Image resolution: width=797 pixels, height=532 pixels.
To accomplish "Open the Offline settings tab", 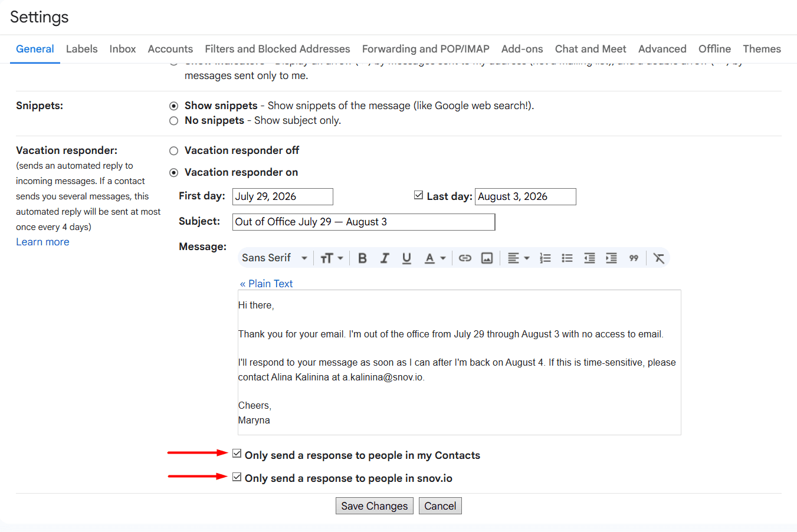I will click(x=714, y=49).
